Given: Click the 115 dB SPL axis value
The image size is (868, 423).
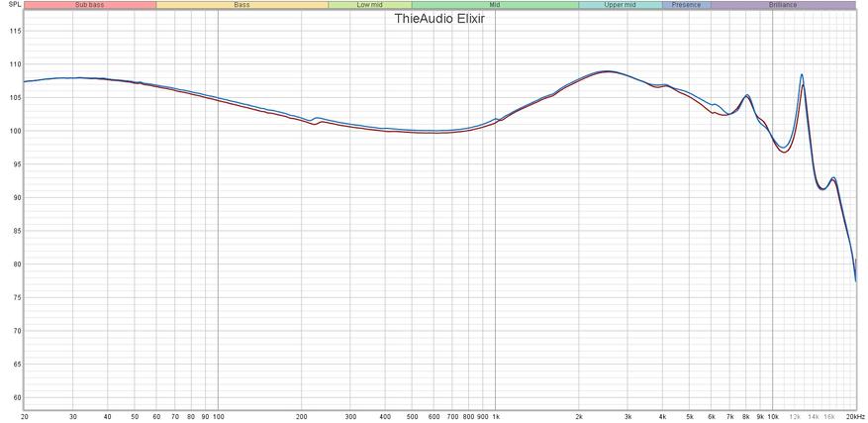Looking at the screenshot, I should point(15,31).
